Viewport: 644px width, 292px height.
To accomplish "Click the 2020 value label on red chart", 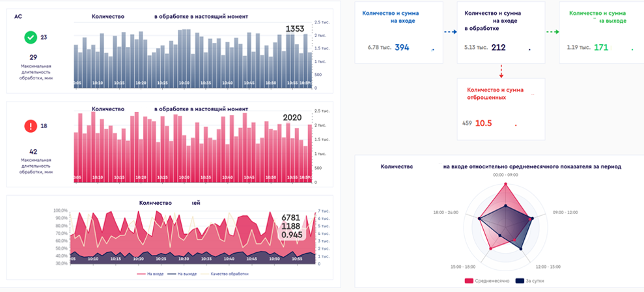I will click(x=292, y=118).
